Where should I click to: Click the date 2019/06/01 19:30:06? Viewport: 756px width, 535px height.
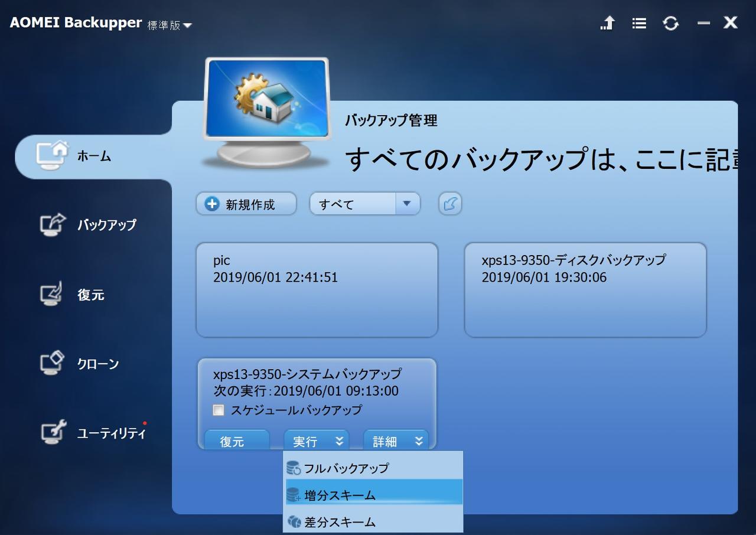coord(544,277)
